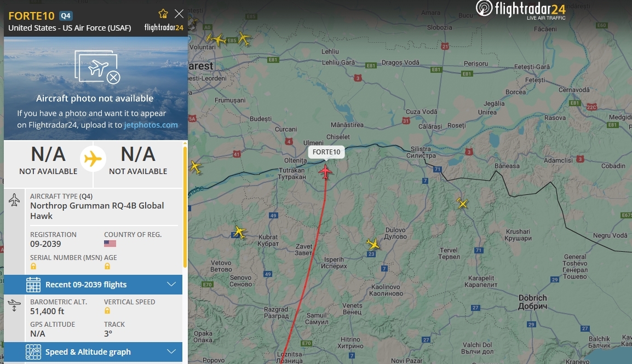Select the yellow aircraft near Dulovo
The image size is (632, 364).
[x=373, y=244]
